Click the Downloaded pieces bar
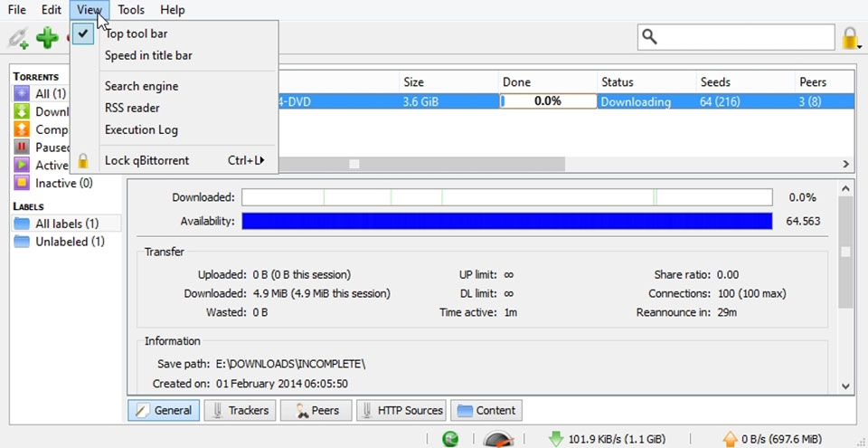This screenshot has width=868, height=448. point(507,197)
